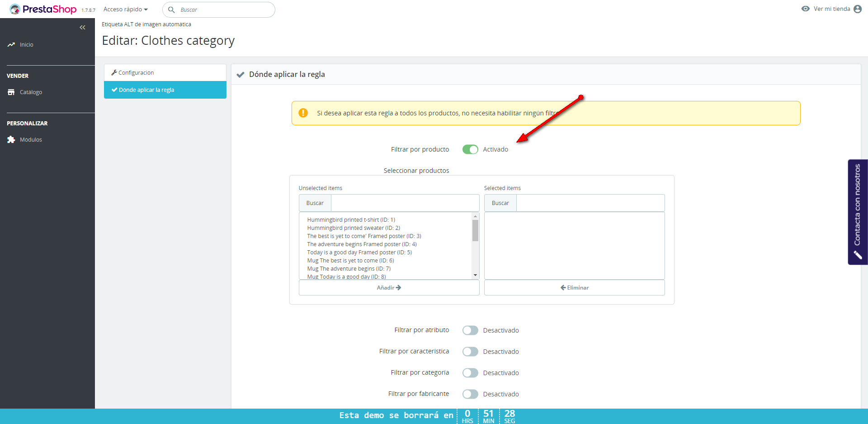Open the Ver mi tienda link
This screenshot has width=868, height=424.
point(832,9)
